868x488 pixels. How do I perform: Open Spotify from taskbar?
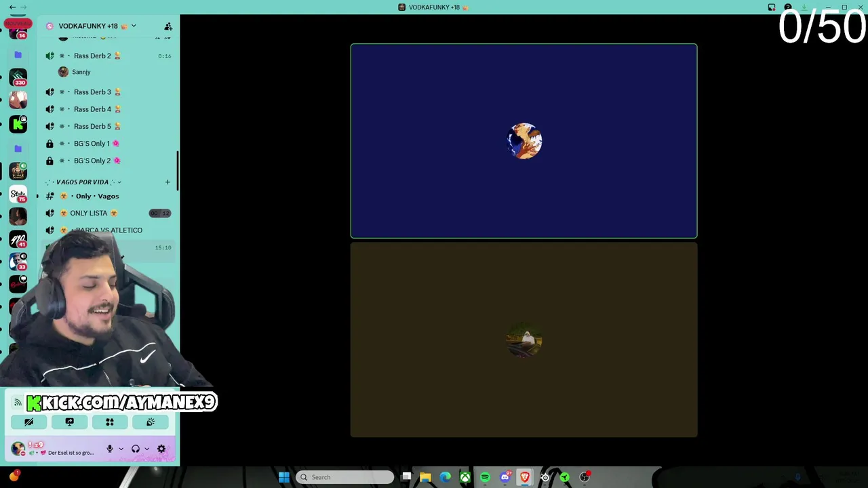click(485, 477)
